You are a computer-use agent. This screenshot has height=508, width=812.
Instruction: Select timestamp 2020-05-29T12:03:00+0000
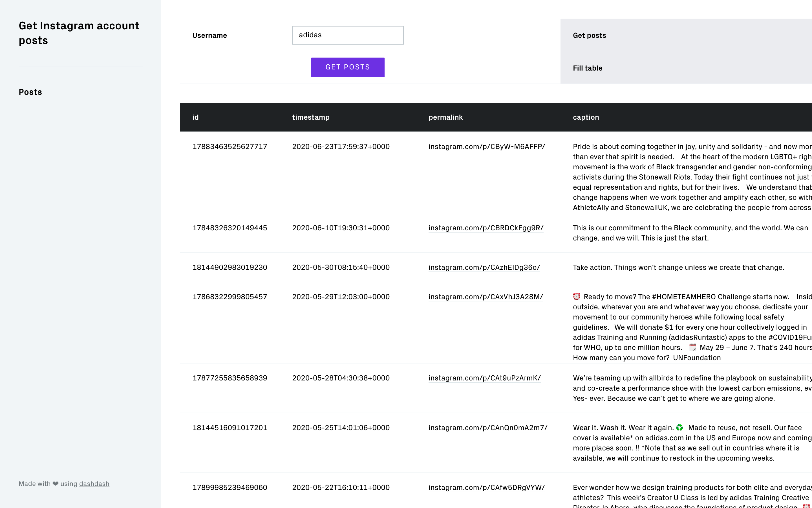pyautogui.click(x=341, y=297)
